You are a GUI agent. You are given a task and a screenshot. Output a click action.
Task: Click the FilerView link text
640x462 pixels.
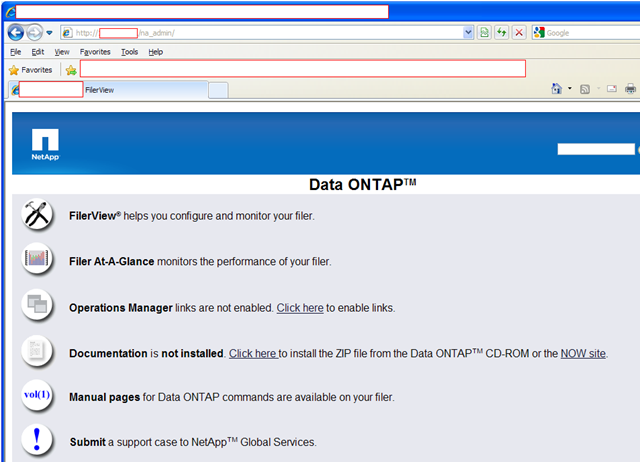[95, 215]
